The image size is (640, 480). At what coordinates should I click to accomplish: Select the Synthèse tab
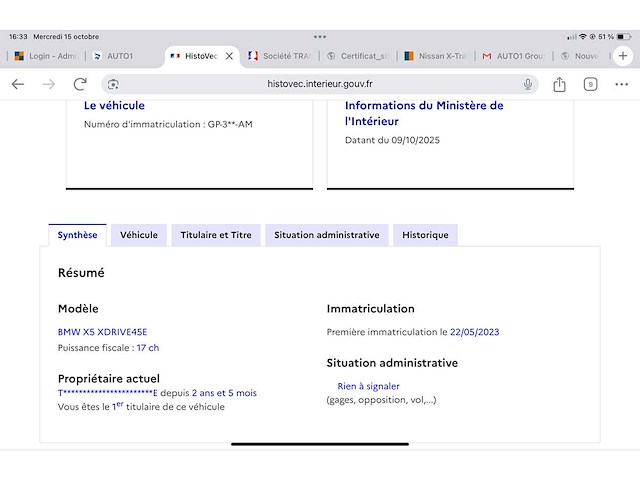pyautogui.click(x=77, y=235)
